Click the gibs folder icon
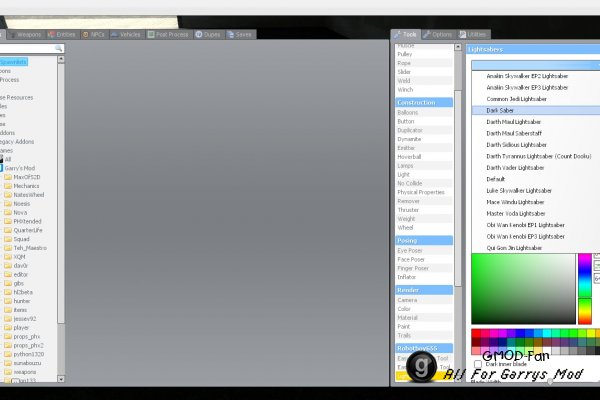 click(x=8, y=283)
